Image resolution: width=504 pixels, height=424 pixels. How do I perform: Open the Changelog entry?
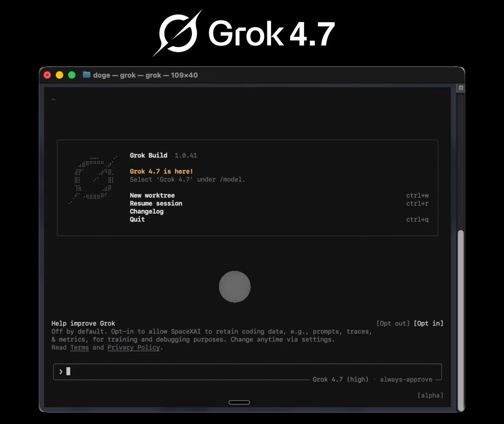pyautogui.click(x=147, y=211)
